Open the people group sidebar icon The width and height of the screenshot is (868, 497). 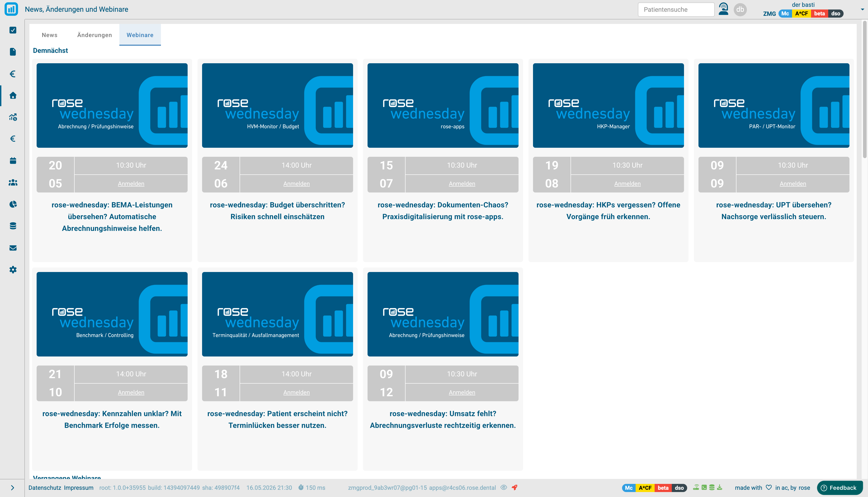click(13, 182)
